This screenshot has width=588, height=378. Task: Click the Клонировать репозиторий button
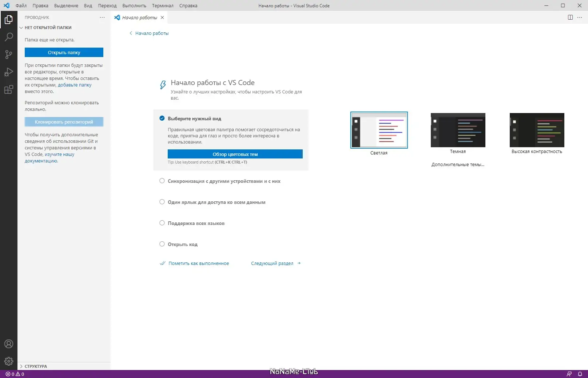click(x=64, y=122)
